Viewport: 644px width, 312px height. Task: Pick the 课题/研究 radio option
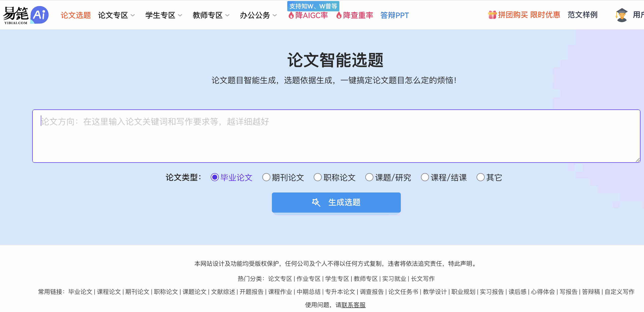point(369,177)
